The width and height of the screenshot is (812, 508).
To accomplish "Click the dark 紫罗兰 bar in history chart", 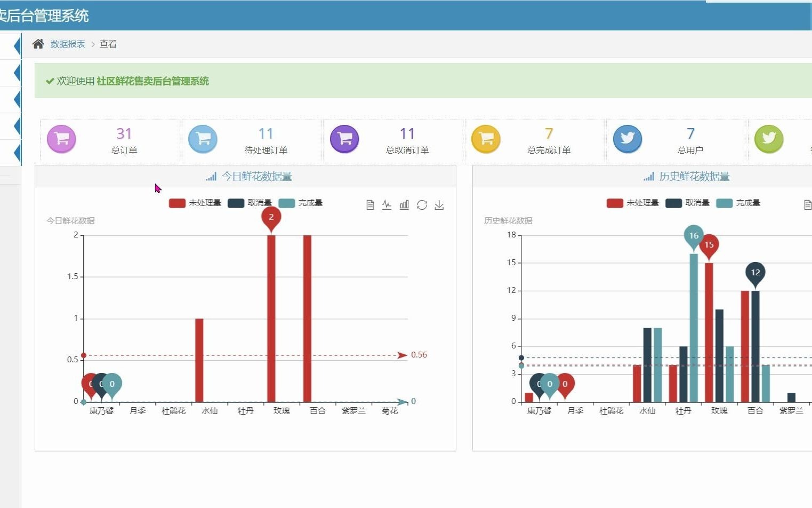I will pos(791,398).
